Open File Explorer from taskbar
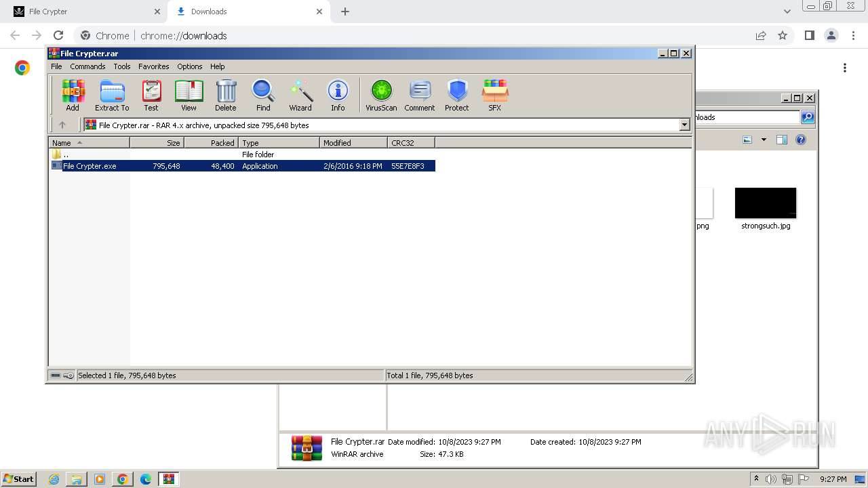Viewport: 868px width, 488px height. click(77, 479)
